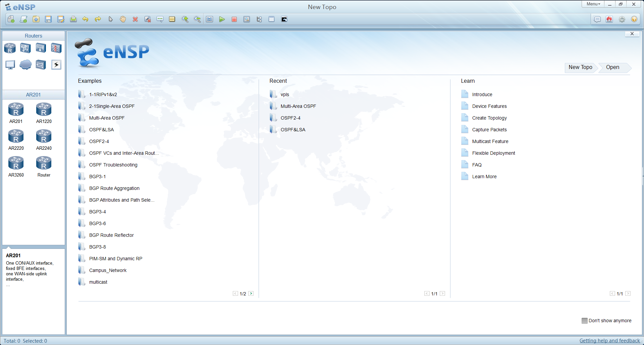Viewport: 644px width, 345px height.
Task: Open the Settings gear icon
Action: click(622, 19)
